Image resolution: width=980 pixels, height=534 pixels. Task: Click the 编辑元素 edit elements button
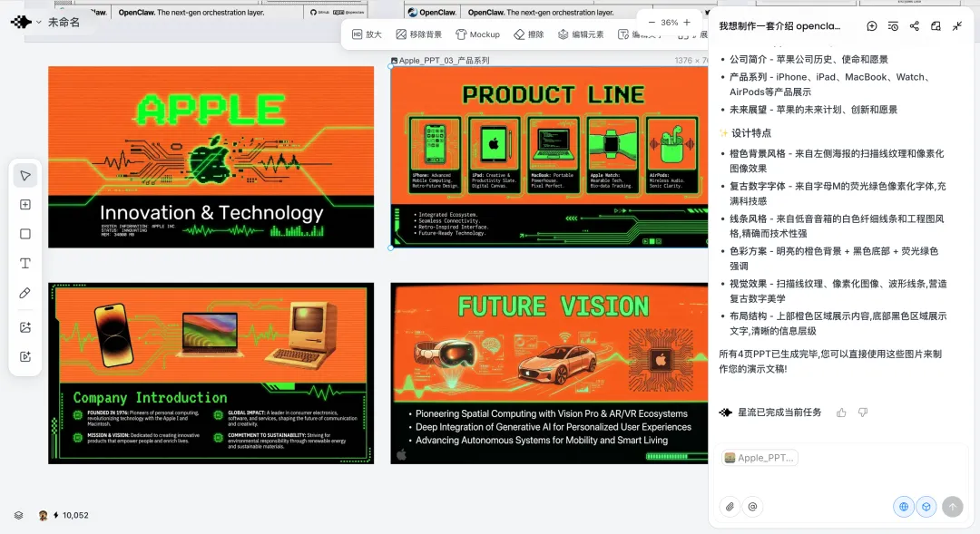tap(581, 34)
